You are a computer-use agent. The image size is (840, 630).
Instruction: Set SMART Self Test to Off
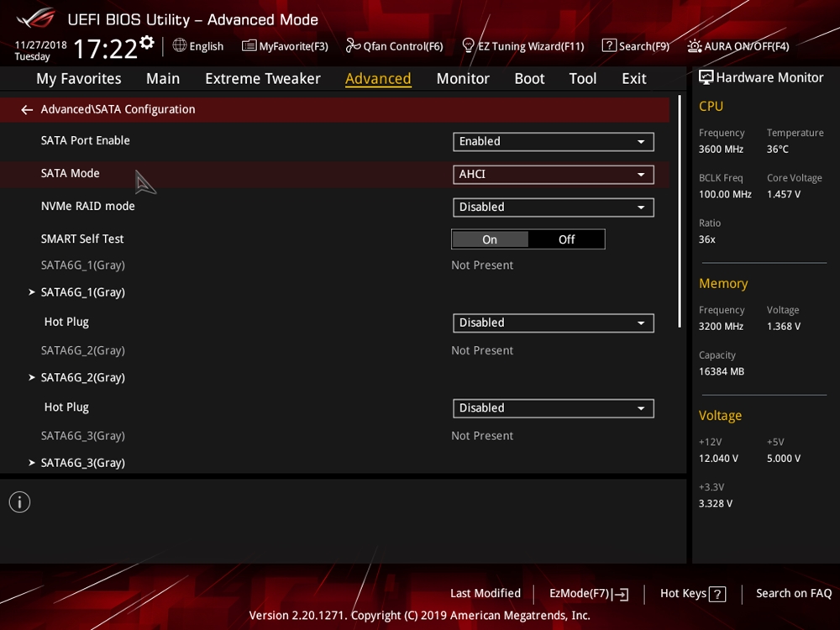[567, 239]
